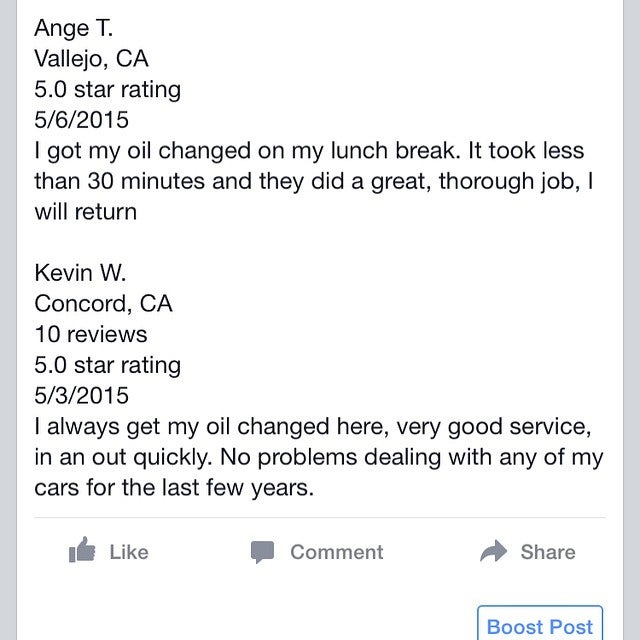Click the 5/6/2015 review date

(81, 120)
